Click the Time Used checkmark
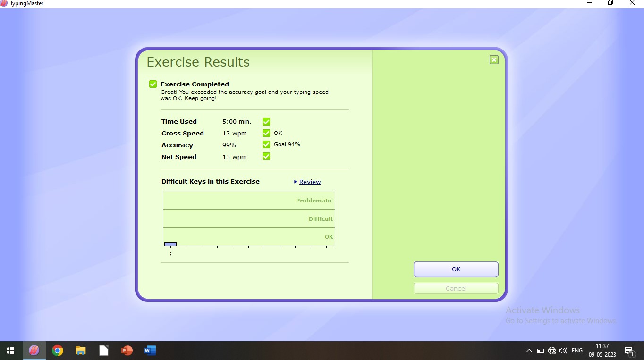 coord(266,122)
